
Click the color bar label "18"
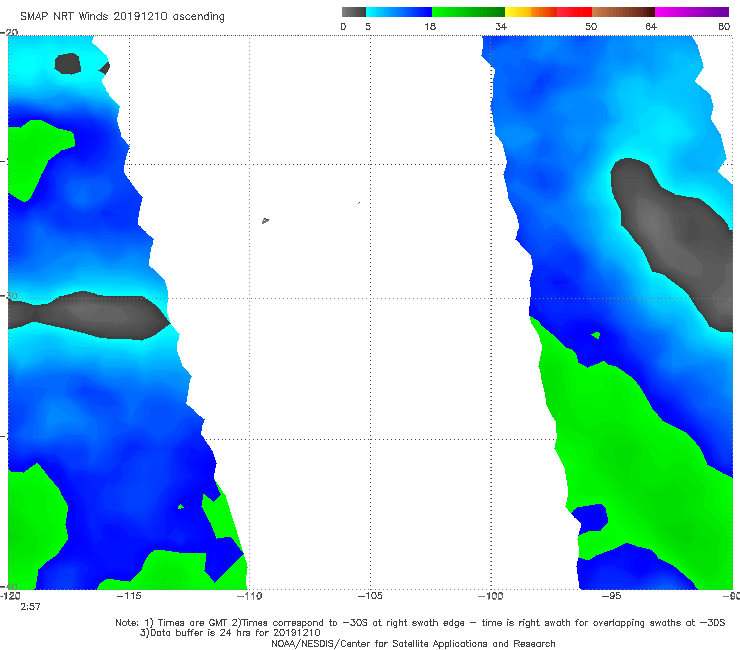click(x=429, y=26)
